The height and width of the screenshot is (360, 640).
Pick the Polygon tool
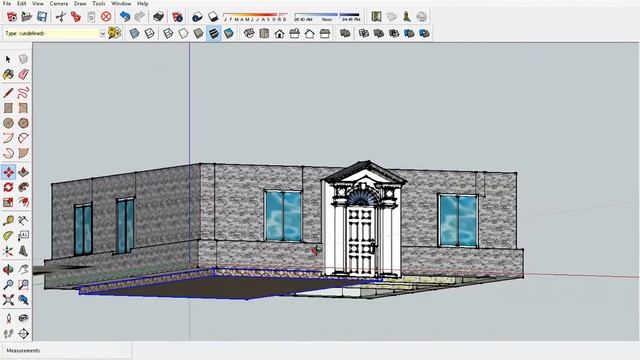pyautogui.click(x=23, y=123)
